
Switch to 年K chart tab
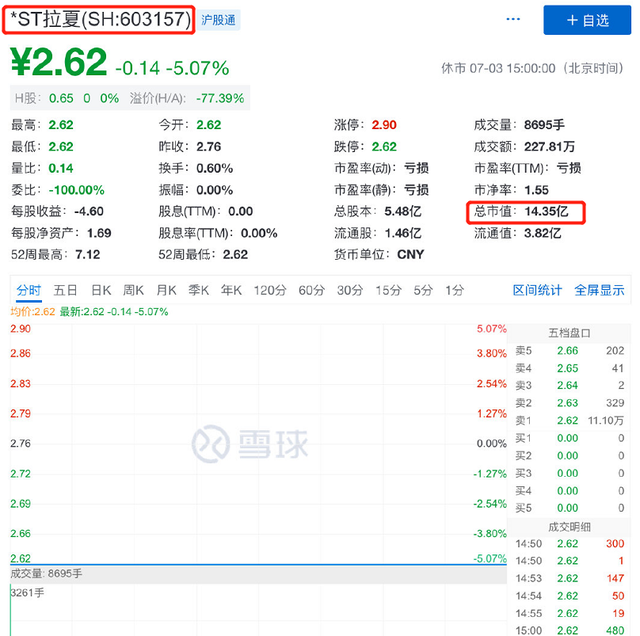pos(231,290)
